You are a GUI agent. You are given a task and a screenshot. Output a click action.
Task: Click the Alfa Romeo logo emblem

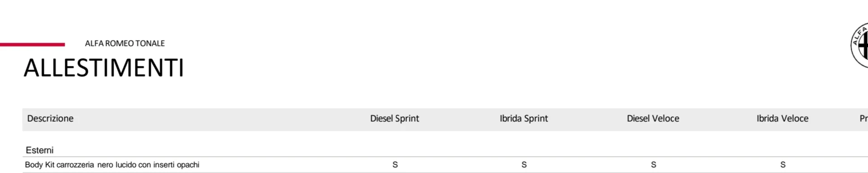(x=859, y=46)
